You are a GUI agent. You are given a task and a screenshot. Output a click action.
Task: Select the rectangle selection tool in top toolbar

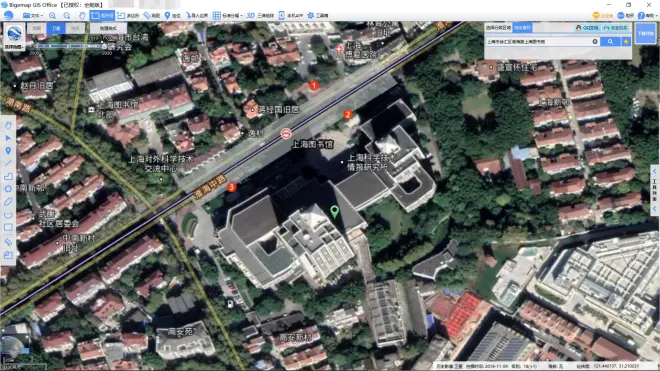coord(102,16)
